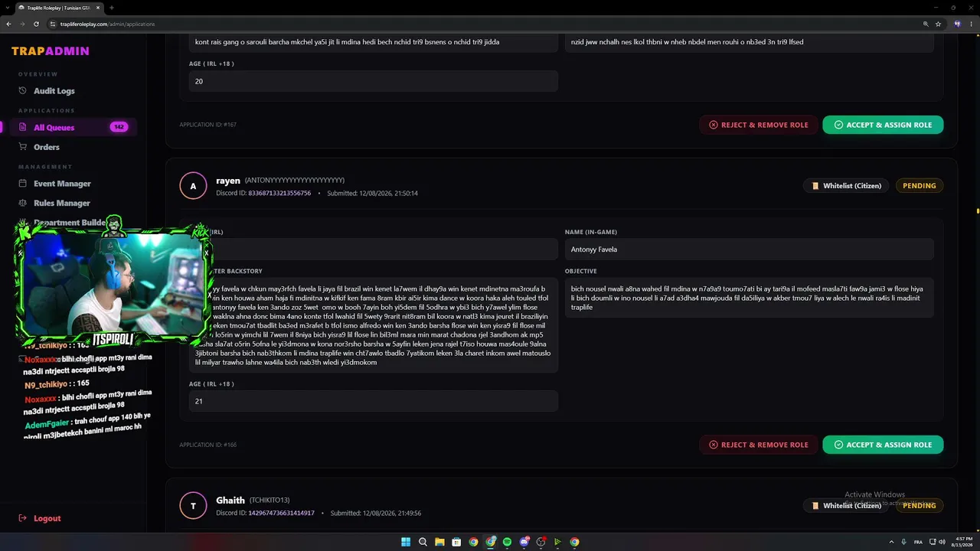Screen dimensions: 980x551
Task: Open Discord from the taskbar
Action: (524, 542)
